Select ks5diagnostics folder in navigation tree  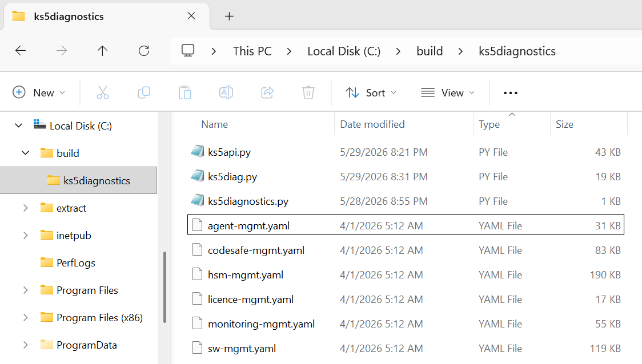point(79,180)
